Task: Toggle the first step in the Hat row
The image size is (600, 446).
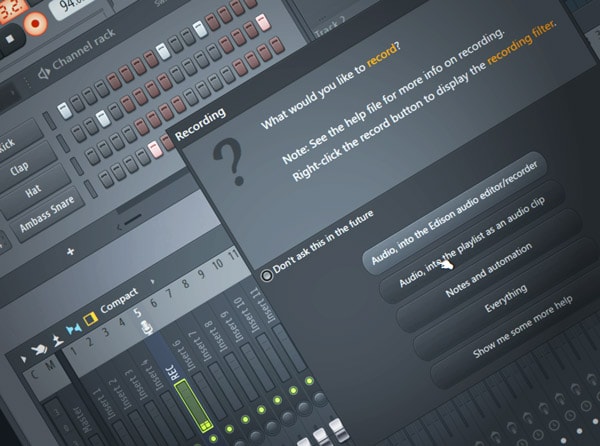Action: point(93,157)
